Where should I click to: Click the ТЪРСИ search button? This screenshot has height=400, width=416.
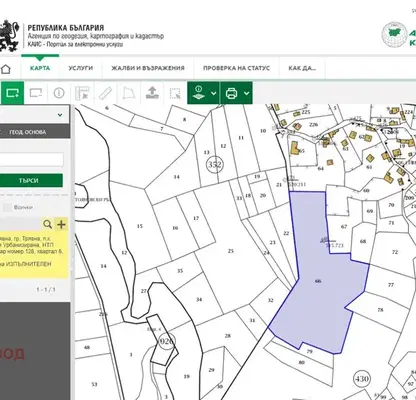[29, 181]
